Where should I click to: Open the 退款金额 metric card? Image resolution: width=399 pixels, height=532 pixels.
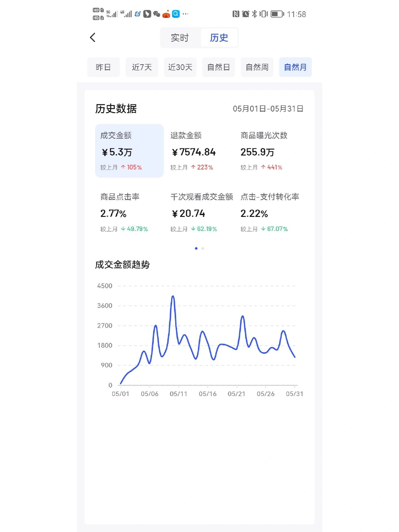click(x=199, y=151)
